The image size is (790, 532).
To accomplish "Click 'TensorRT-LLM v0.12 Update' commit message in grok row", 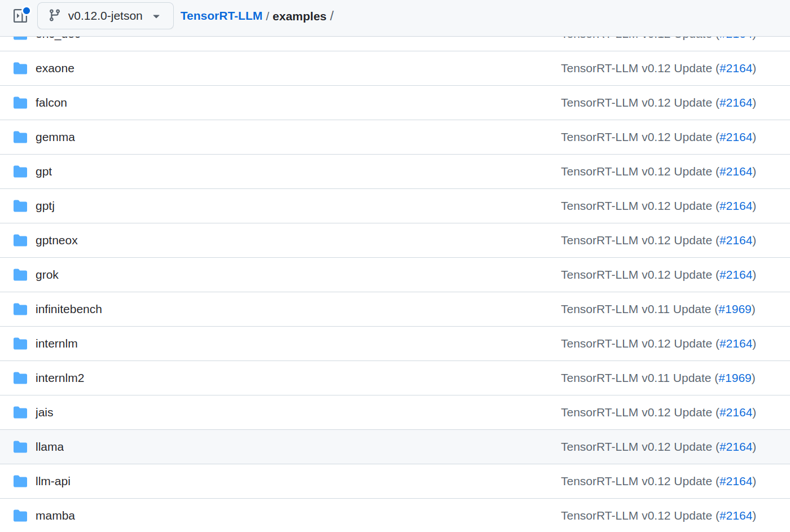I will point(637,275).
